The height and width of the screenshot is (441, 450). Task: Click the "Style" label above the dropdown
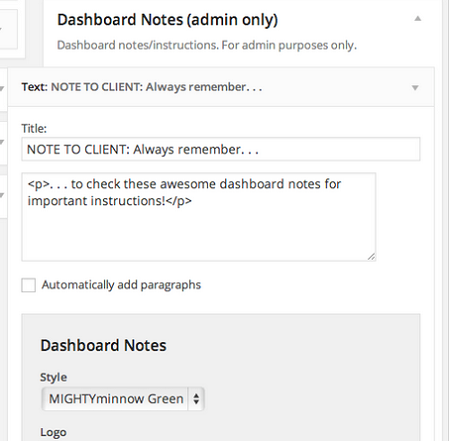point(53,377)
